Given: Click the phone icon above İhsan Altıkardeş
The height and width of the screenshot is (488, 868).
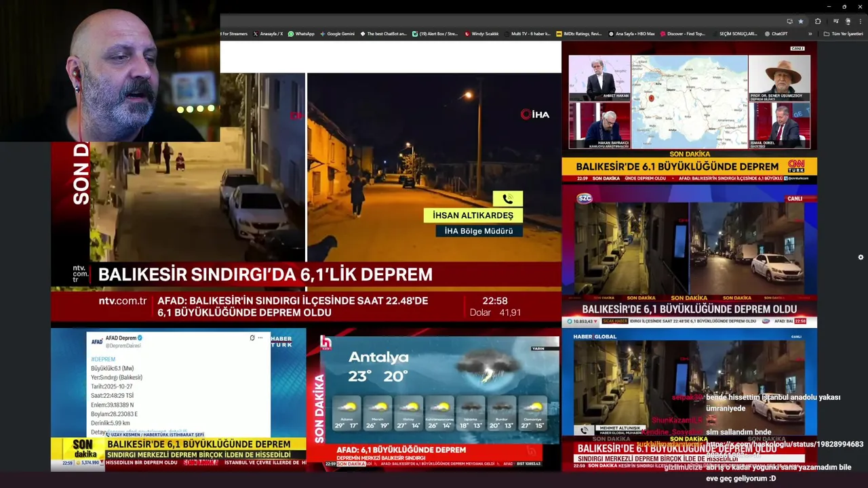Looking at the screenshot, I should click(508, 199).
